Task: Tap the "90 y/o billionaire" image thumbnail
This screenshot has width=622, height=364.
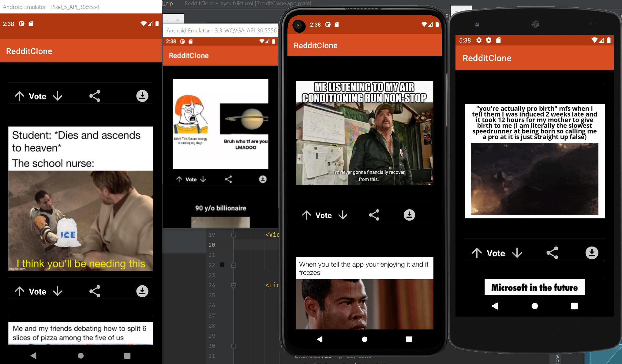Action: coord(220,222)
